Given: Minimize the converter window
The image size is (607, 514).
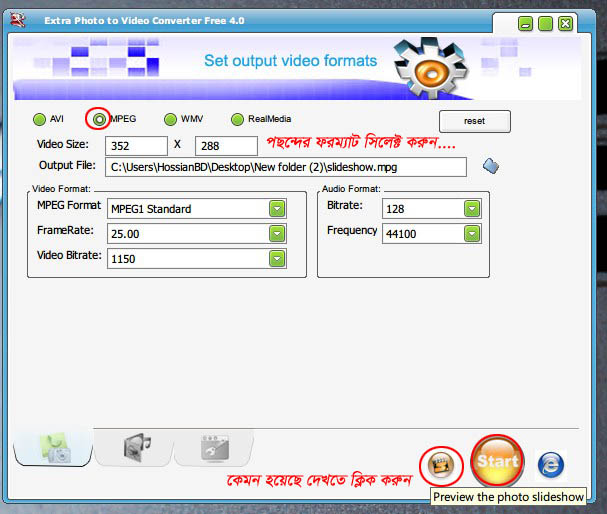Looking at the screenshot, I should tap(525, 24).
